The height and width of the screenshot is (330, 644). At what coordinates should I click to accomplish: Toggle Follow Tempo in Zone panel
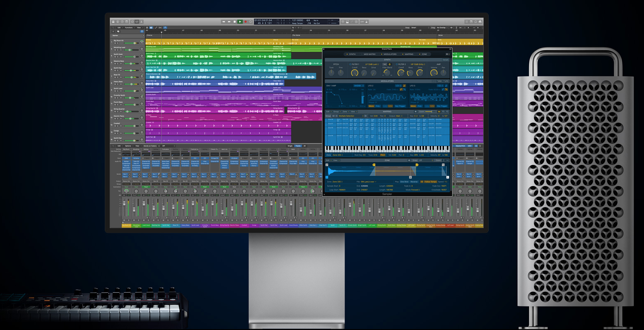pos(431,182)
